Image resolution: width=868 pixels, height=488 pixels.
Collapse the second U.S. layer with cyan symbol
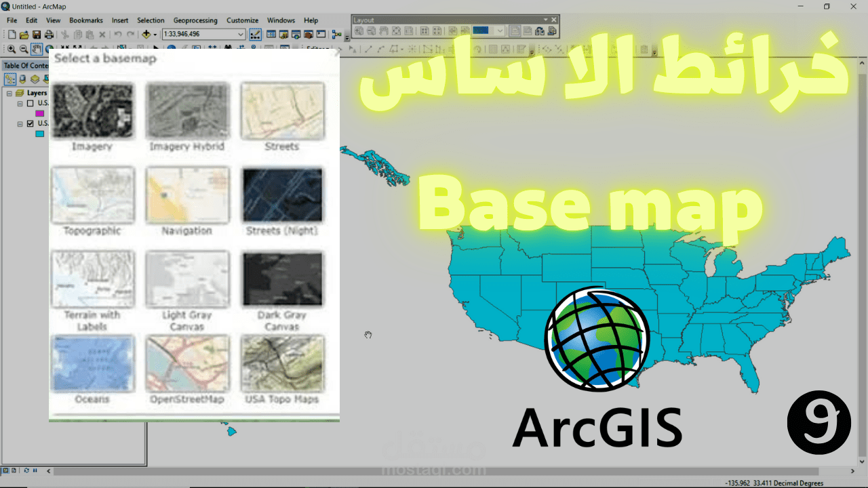(20, 124)
